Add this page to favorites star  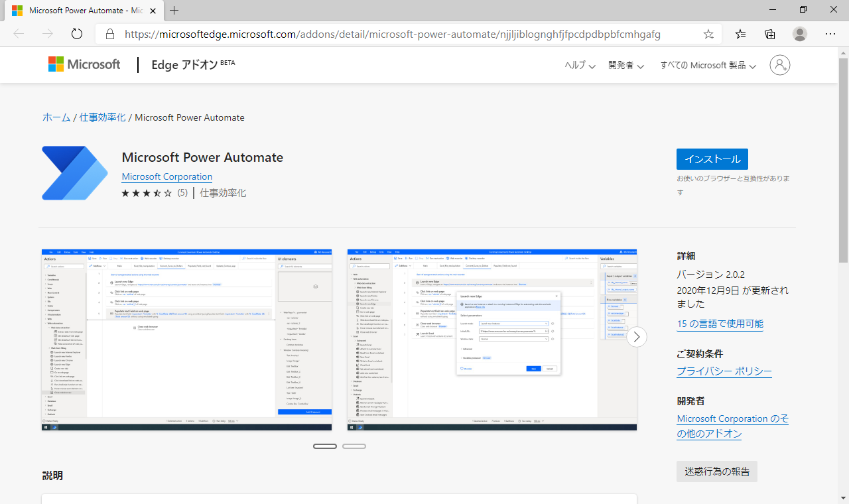tap(708, 34)
